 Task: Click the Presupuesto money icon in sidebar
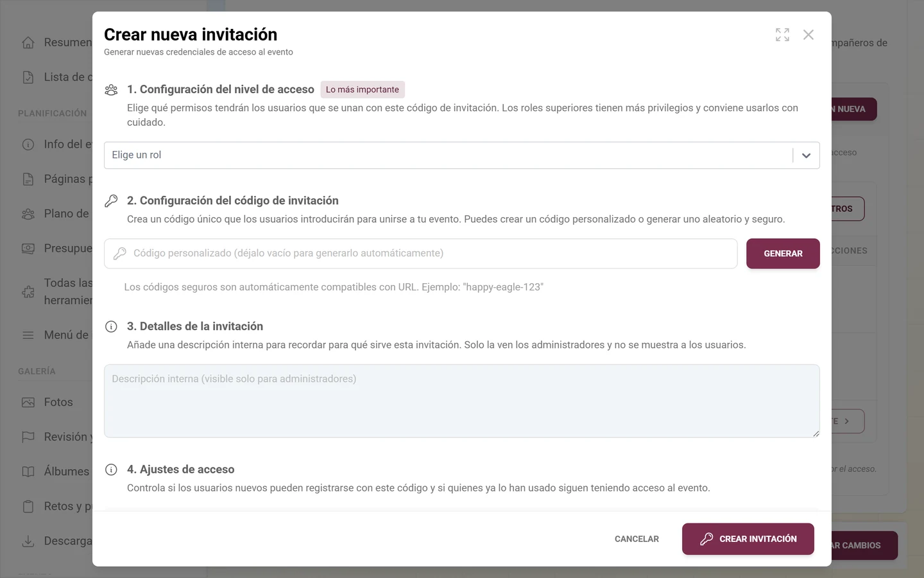pyautogui.click(x=28, y=249)
